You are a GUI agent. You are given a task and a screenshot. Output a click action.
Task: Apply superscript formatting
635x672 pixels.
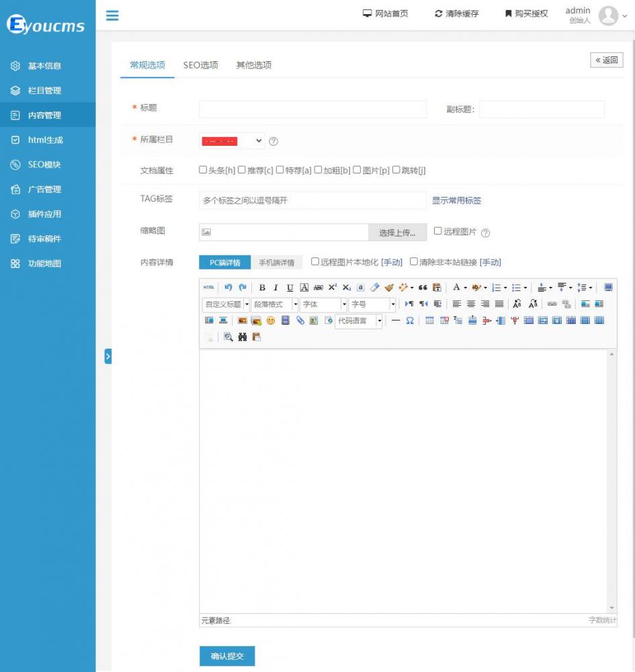click(333, 287)
